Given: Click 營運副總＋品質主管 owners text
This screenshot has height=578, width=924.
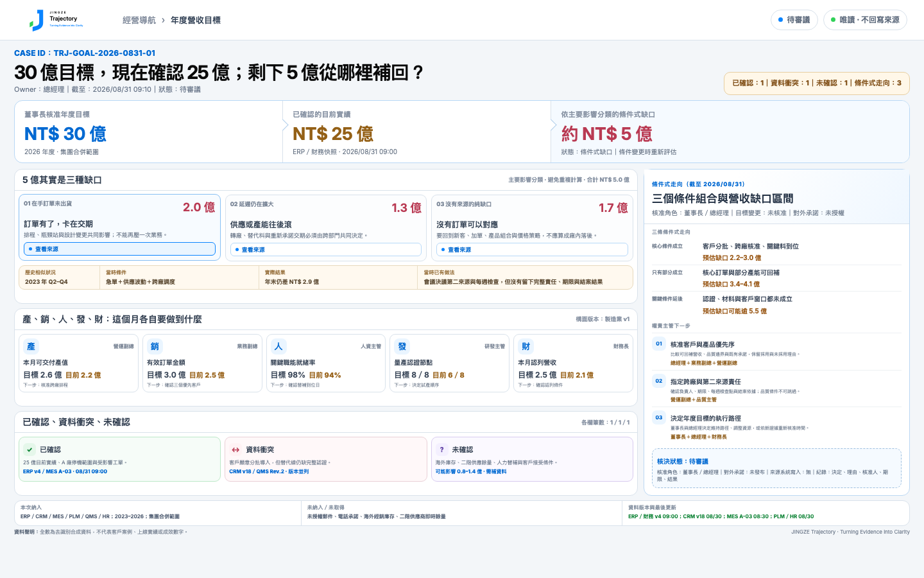Looking at the screenshot, I should [x=694, y=399].
